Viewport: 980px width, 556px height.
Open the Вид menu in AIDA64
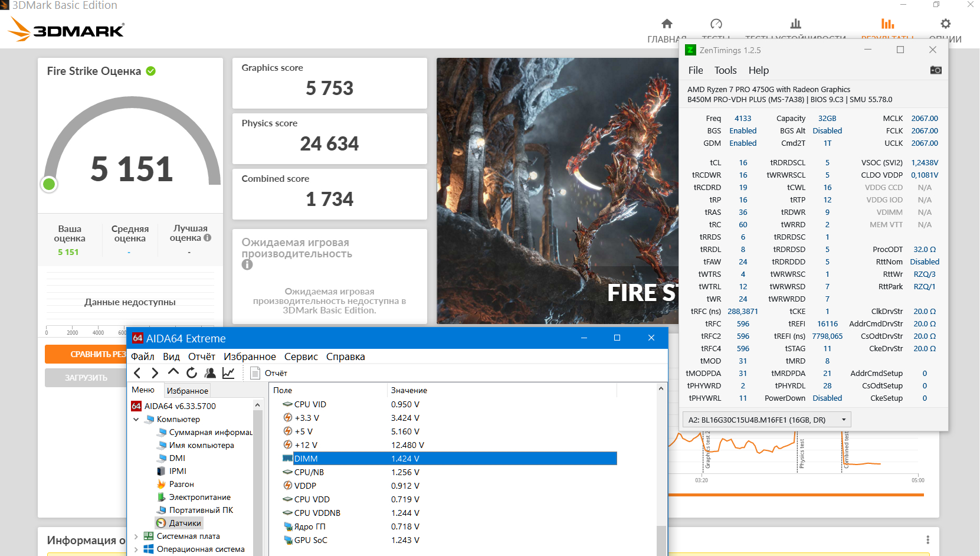coord(171,357)
